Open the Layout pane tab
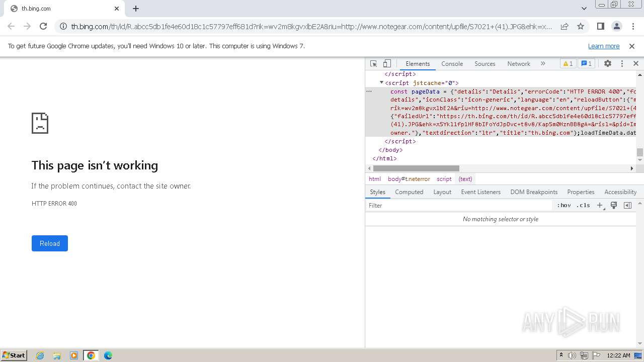 [x=442, y=192]
